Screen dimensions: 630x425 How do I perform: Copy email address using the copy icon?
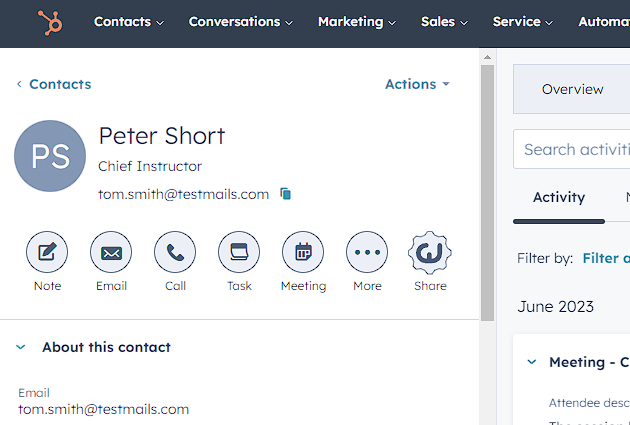[286, 194]
